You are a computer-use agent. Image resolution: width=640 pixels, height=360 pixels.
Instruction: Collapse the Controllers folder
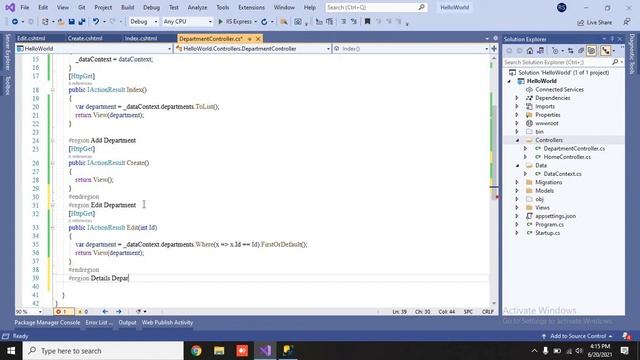(517, 140)
